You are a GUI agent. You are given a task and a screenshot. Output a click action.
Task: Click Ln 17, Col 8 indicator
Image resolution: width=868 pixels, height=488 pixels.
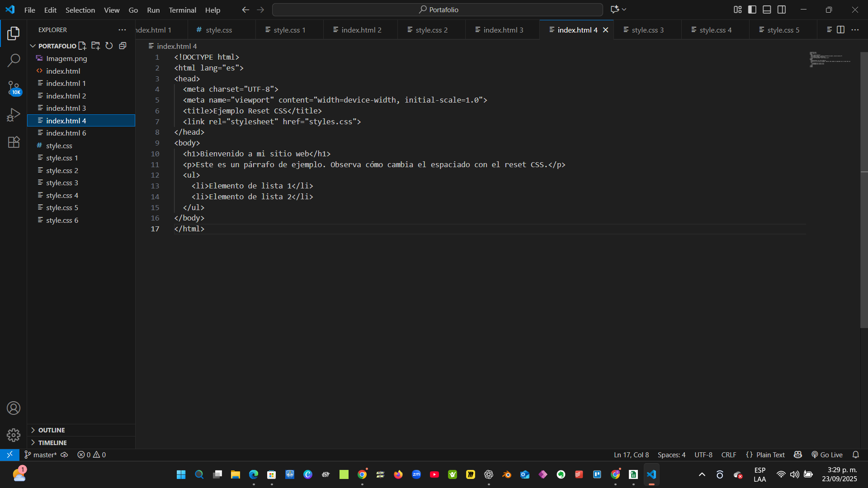[631, 455]
